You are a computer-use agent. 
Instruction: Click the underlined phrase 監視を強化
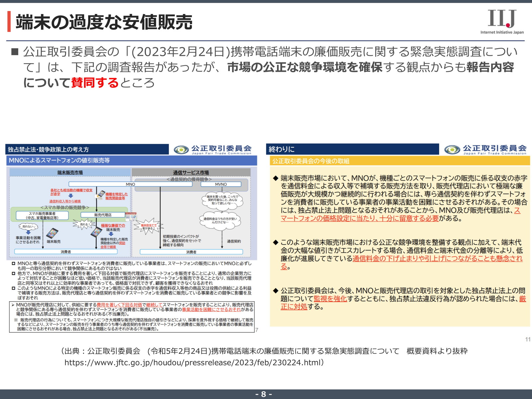point(330,299)
